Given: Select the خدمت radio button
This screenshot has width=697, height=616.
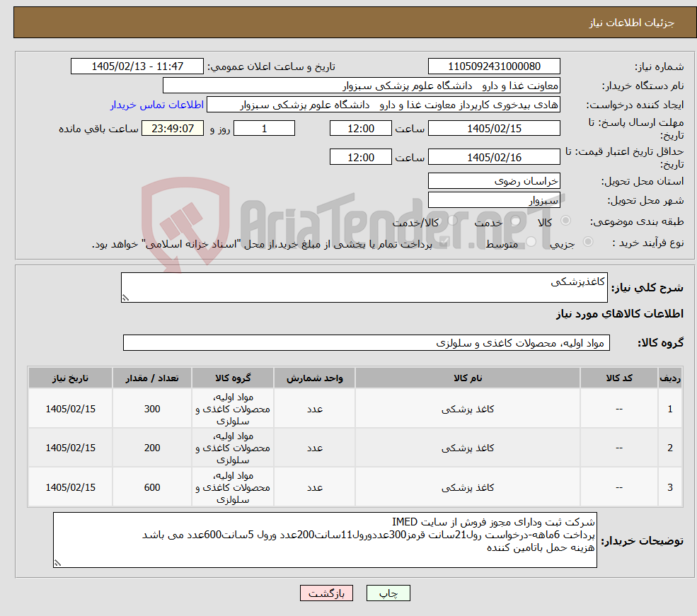Looking at the screenshot, I should [x=516, y=221].
